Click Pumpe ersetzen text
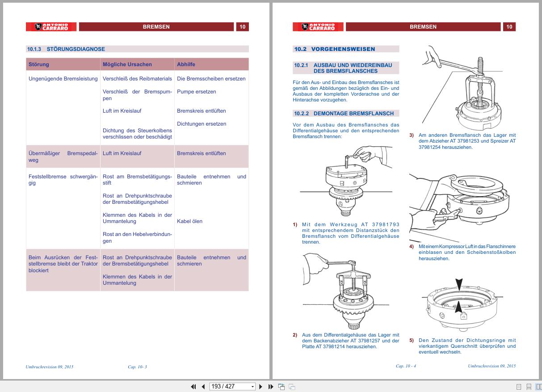Screen dimensions: 542x392 197,92
